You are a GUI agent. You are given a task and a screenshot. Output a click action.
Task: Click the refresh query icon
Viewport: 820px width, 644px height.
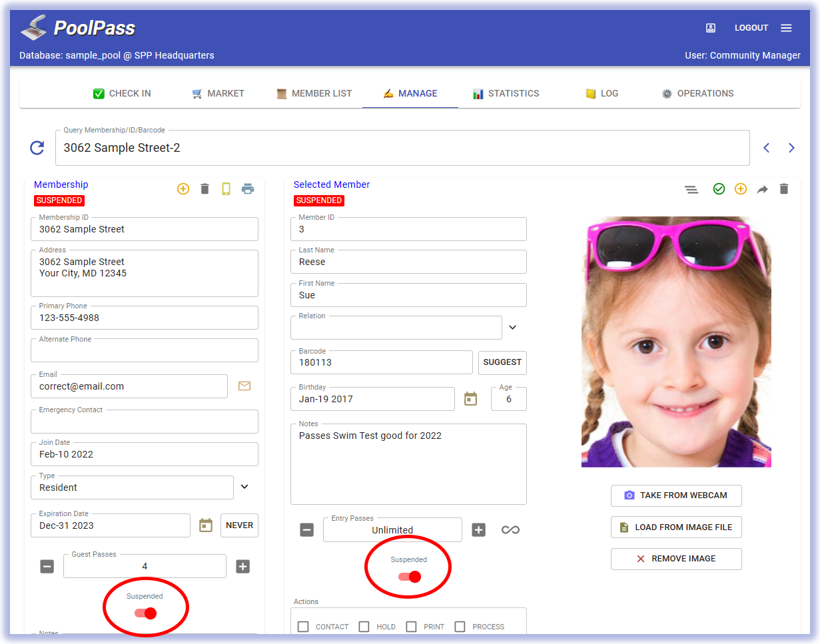37,148
